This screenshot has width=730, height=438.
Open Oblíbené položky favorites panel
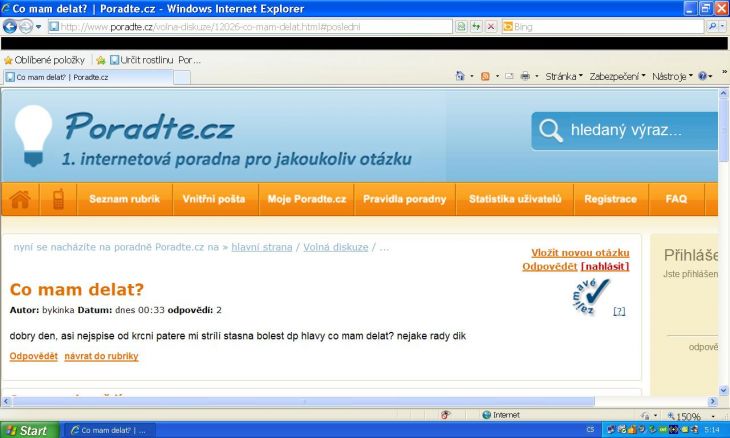tap(44, 60)
